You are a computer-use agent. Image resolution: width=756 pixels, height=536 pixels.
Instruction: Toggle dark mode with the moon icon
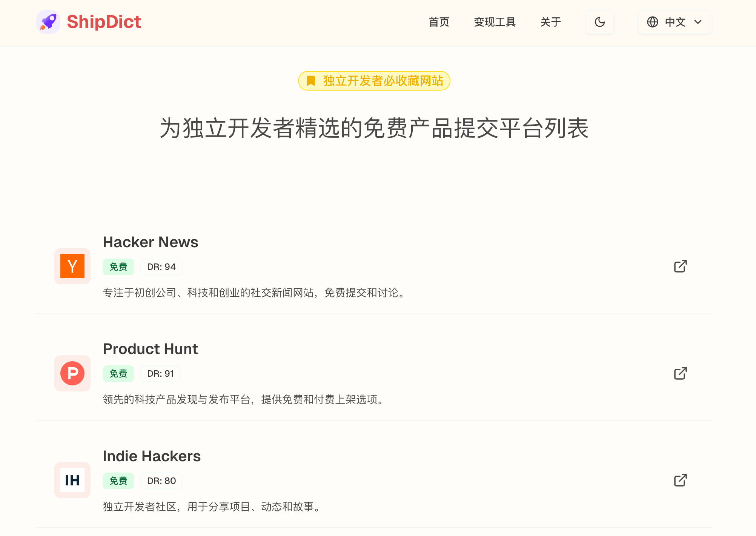tap(599, 22)
